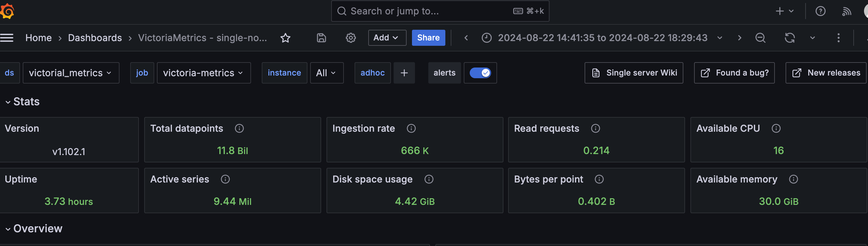Open the job victoria-metrics dropdown
The image size is (868, 246).
tap(204, 73)
